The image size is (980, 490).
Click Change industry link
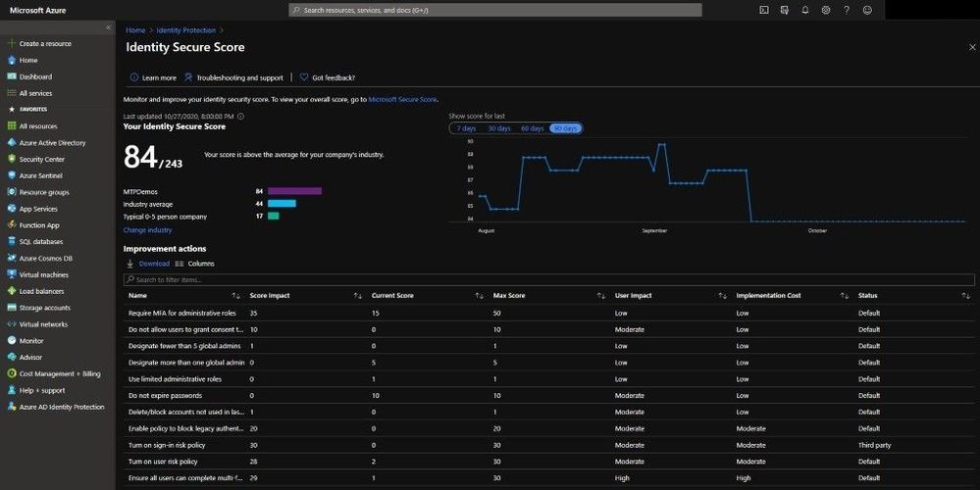click(x=147, y=229)
